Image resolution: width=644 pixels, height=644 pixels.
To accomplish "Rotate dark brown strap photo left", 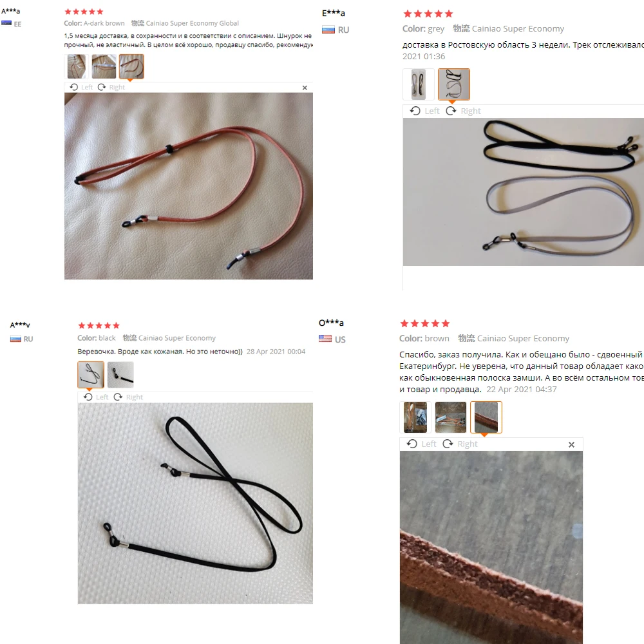I will (x=81, y=87).
